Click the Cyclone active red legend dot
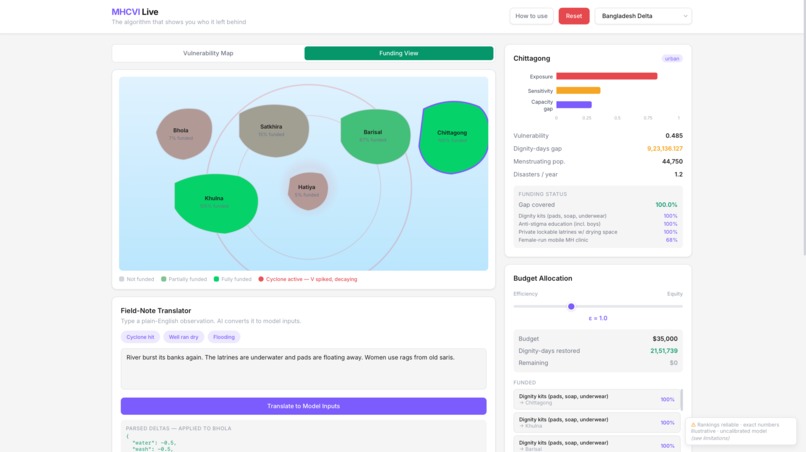The image size is (806, 452). click(x=261, y=279)
